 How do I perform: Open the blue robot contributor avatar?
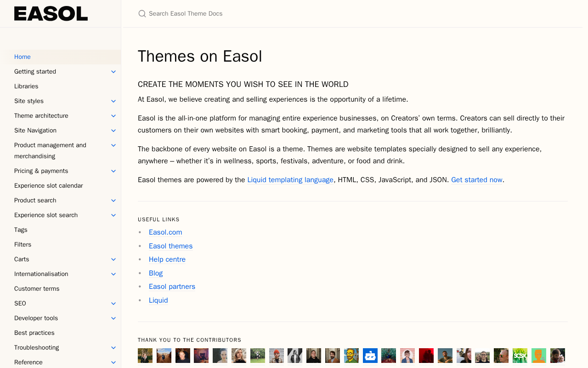pyautogui.click(x=370, y=356)
